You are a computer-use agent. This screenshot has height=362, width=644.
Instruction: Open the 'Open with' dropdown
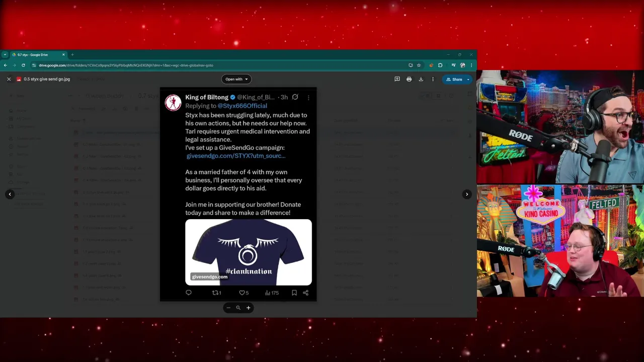pos(236,79)
